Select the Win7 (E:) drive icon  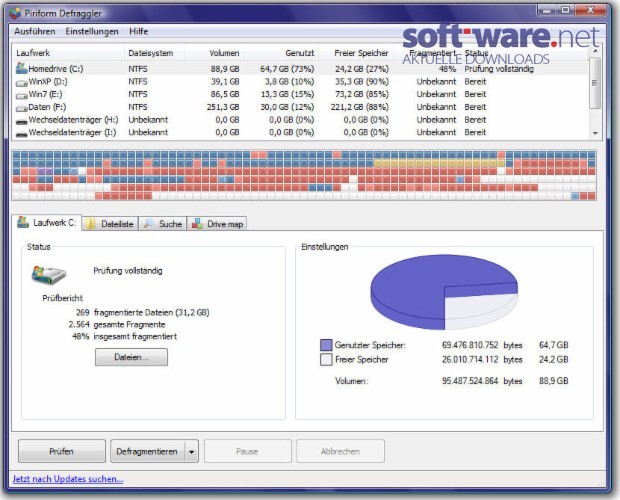coord(21,95)
